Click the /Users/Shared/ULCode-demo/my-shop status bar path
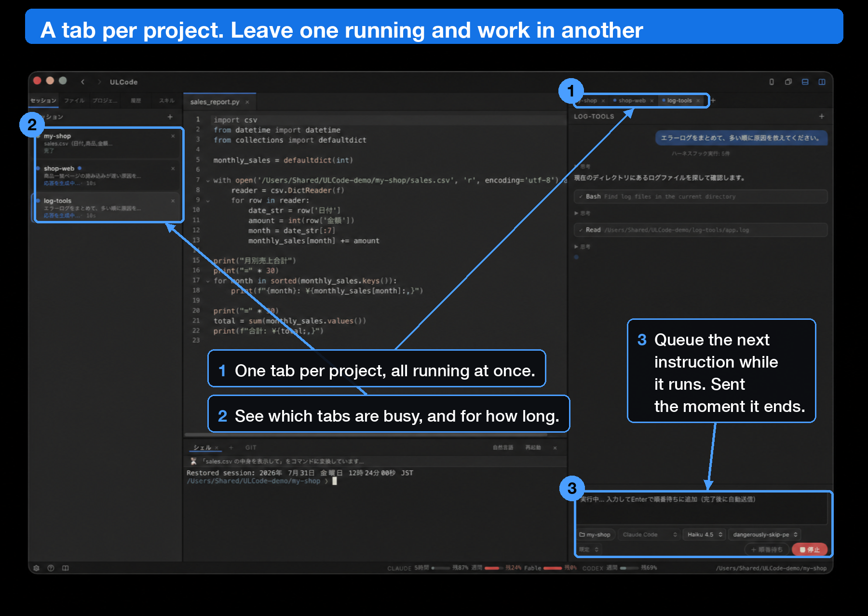Viewport: 868px width, 616px height. (x=771, y=568)
